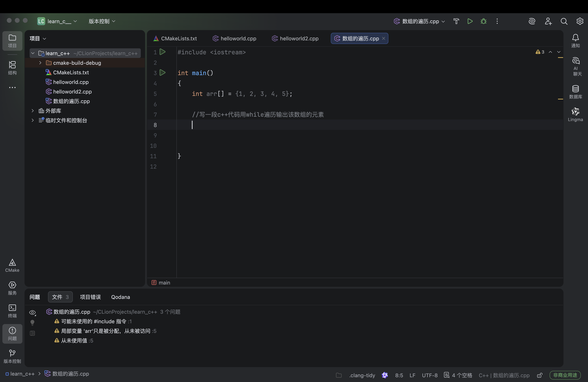This screenshot has height=382, width=588.
Task: Click the main breadcrumb below editor
Action: pos(164,283)
